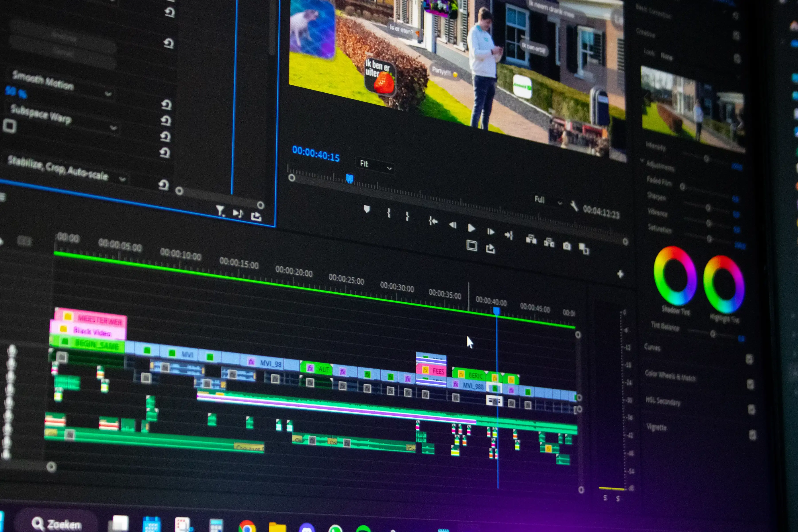Click the blue 00:00:40:15 timecode
Image resolution: width=798 pixels, height=532 pixels.
tap(315, 154)
